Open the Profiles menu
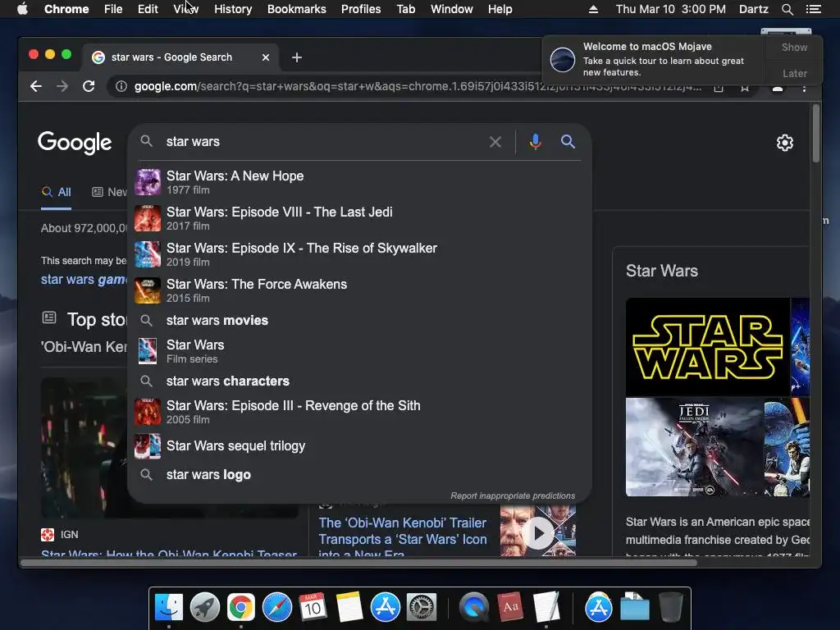840x630 pixels. point(361,9)
